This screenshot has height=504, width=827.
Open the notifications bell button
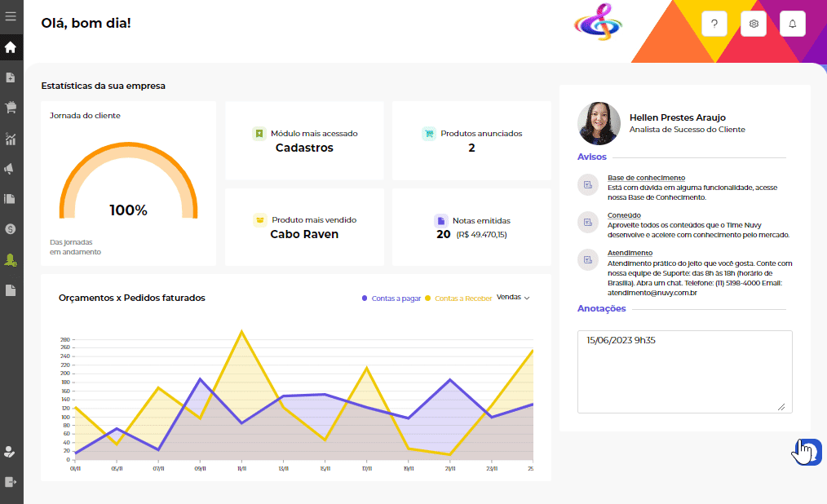pos(793,24)
